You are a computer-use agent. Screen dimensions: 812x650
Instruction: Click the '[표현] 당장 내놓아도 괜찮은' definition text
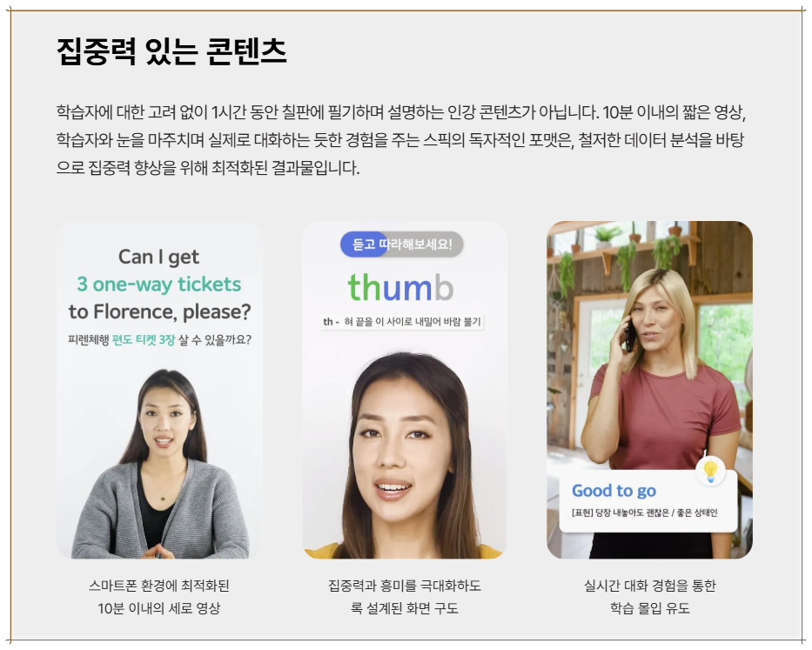tap(645, 513)
